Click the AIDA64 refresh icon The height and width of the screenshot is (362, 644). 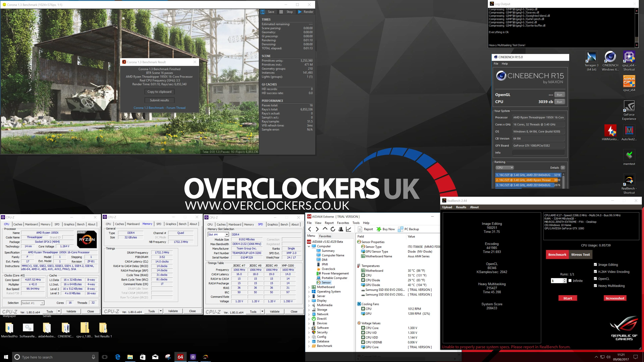[333, 229]
